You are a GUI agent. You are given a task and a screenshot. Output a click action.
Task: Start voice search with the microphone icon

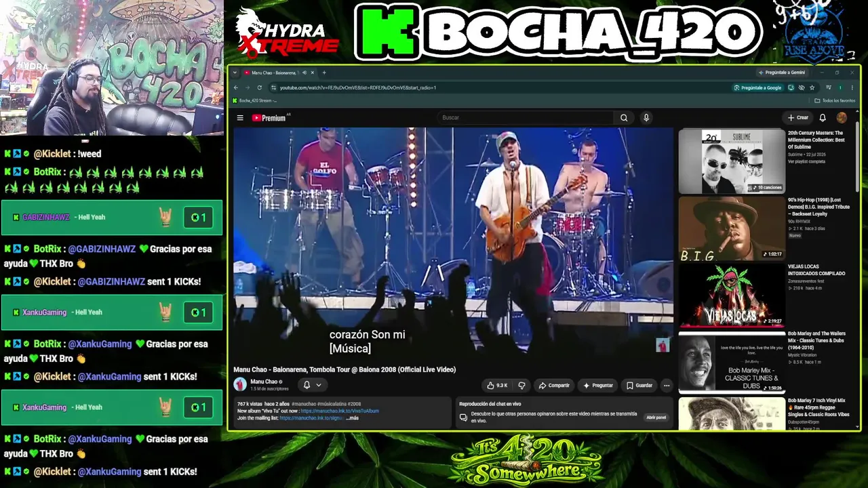646,118
